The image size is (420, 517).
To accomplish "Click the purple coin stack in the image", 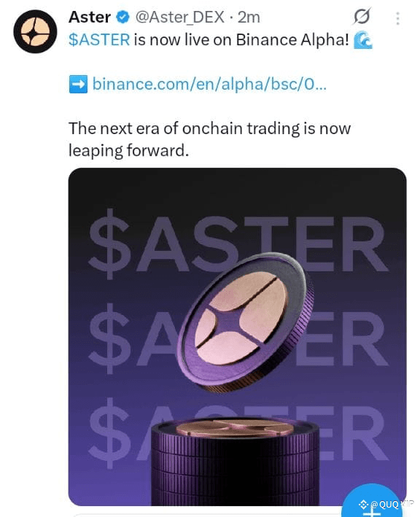I will tap(235, 462).
